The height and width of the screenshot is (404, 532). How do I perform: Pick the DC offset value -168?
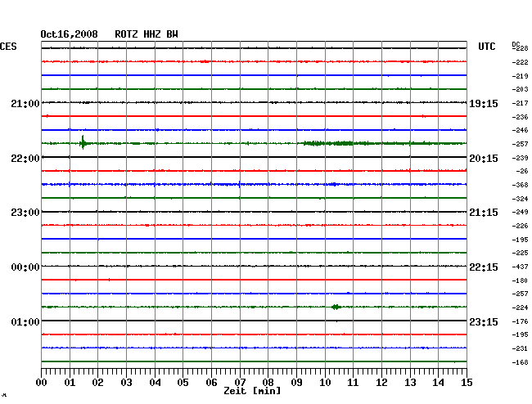click(520, 362)
